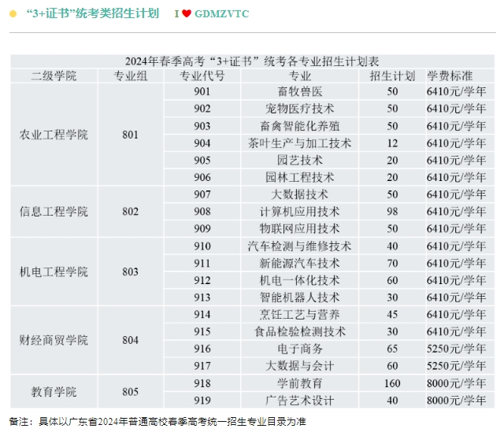The image size is (504, 436).
Task: Select the major 畜禽智能化养殖
Action: (300, 126)
